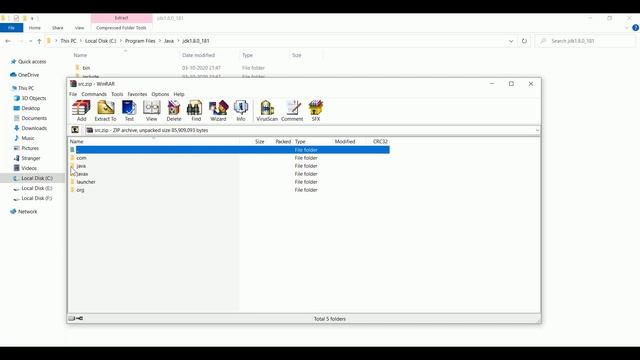The height and width of the screenshot is (360, 640).
Task: Open Network in navigation pane
Action: coord(27,211)
